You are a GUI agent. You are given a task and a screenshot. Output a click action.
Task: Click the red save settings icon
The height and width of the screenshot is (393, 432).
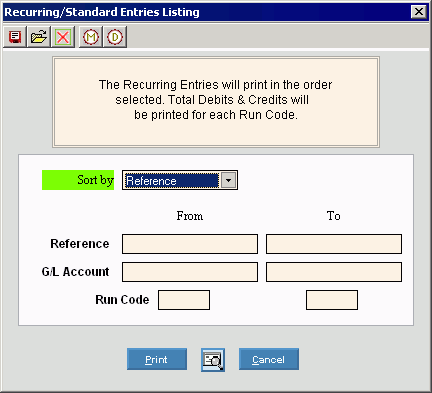pos(15,37)
